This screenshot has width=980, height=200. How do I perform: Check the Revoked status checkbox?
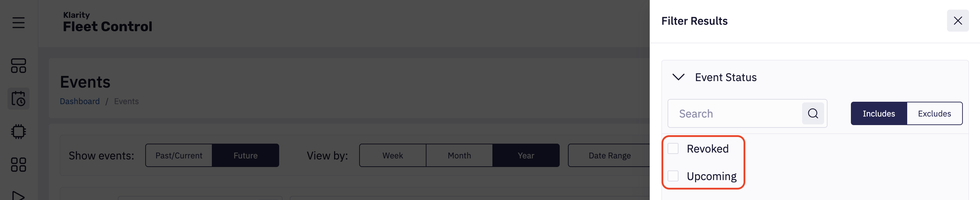(673, 148)
